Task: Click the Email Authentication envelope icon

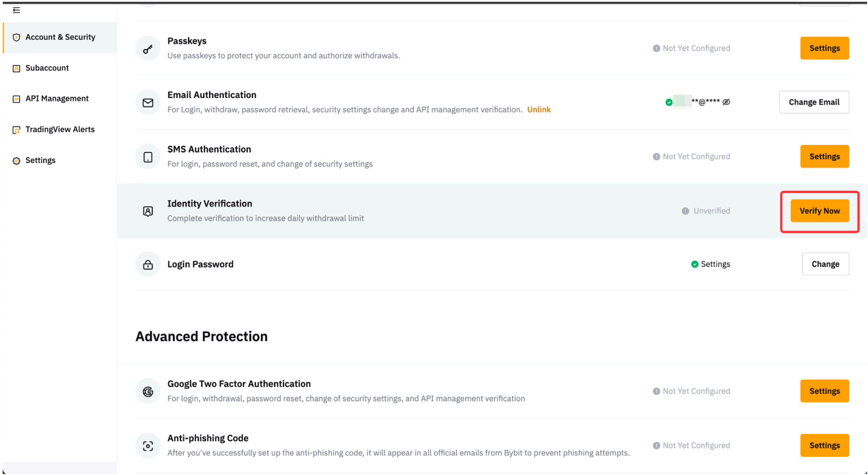Action: tap(148, 103)
